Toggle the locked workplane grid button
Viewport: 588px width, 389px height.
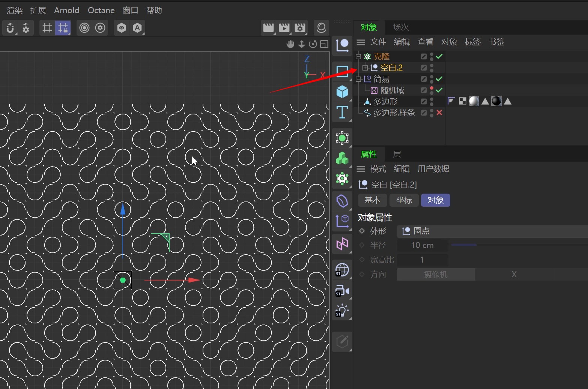pos(63,28)
